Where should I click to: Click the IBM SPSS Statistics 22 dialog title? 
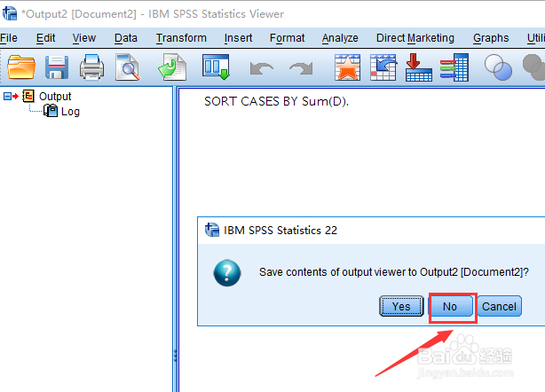(280, 231)
